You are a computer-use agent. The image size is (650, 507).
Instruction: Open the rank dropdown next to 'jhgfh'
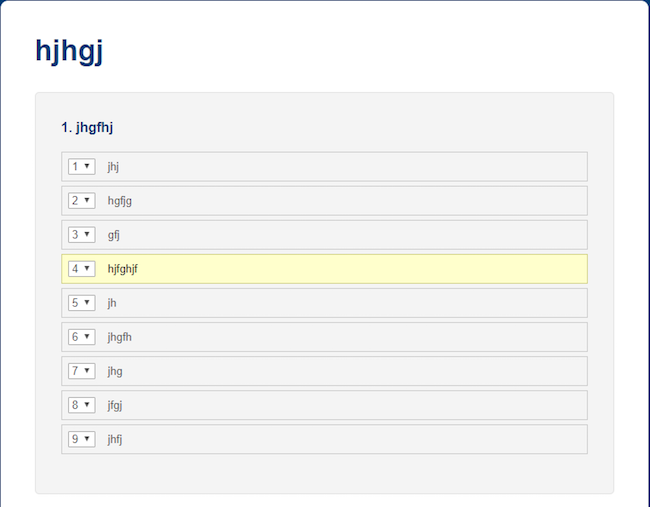click(82, 337)
